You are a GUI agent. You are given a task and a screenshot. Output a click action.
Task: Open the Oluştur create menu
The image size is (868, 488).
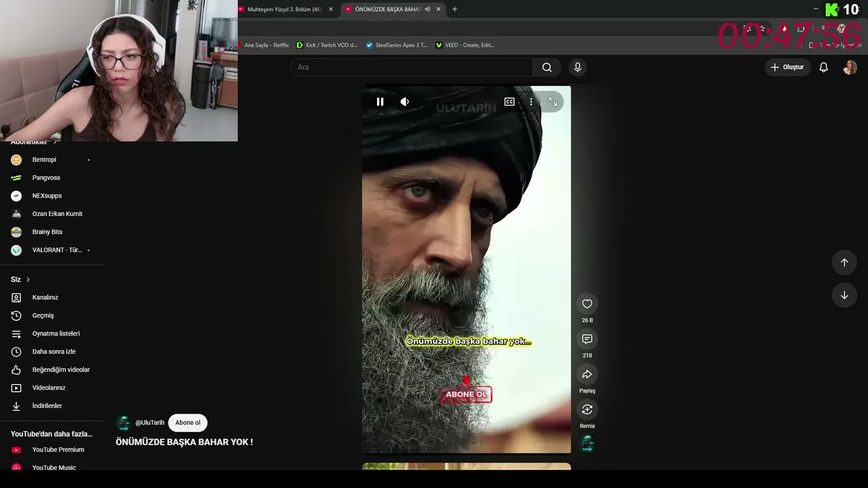pos(788,67)
